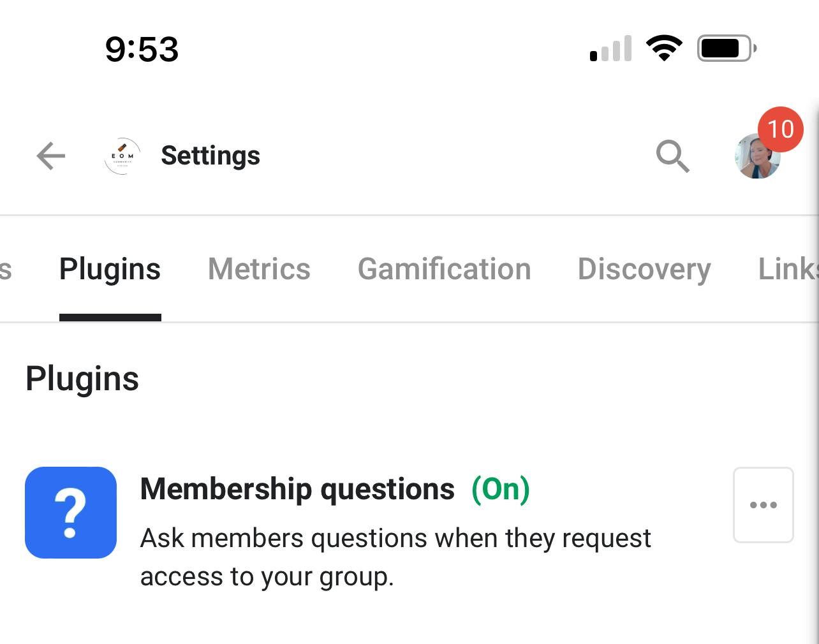The height and width of the screenshot is (644, 819).
Task: Select the Plugins tab
Action: pos(110,269)
